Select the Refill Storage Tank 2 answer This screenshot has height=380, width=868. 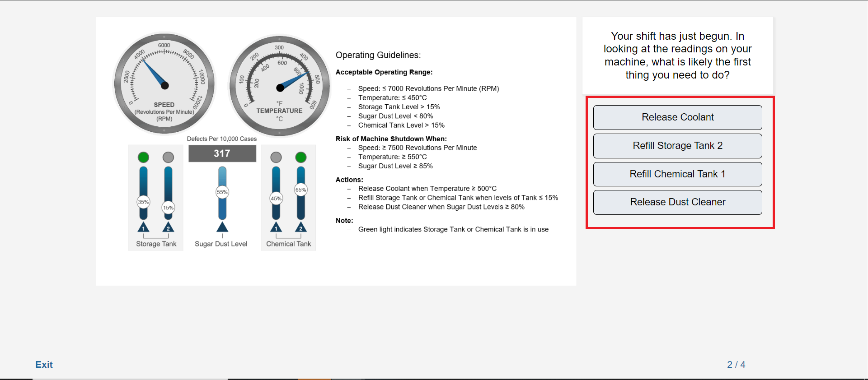[x=677, y=146]
